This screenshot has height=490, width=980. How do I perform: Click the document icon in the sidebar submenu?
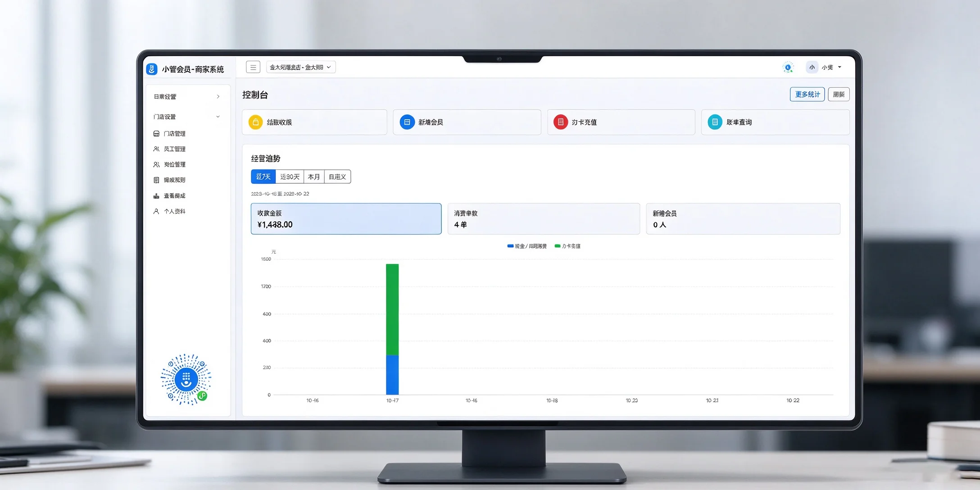[156, 180]
